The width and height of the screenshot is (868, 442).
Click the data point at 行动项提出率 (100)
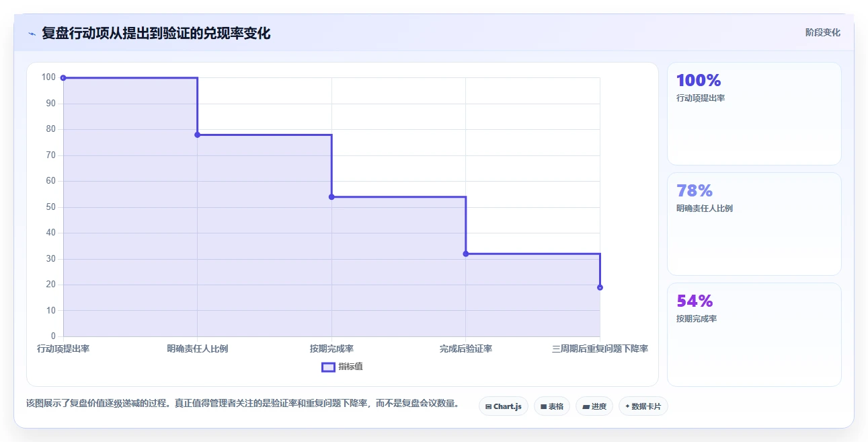point(63,78)
